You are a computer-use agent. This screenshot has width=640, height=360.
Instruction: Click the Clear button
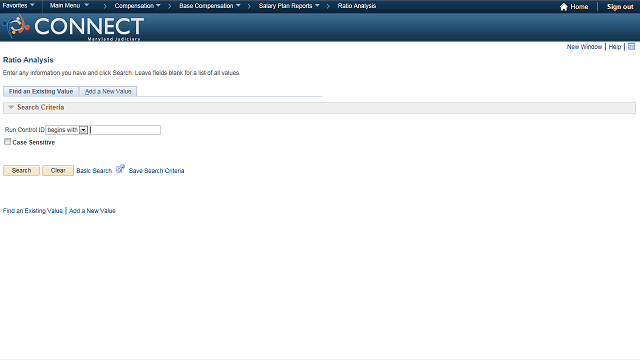pos(58,170)
